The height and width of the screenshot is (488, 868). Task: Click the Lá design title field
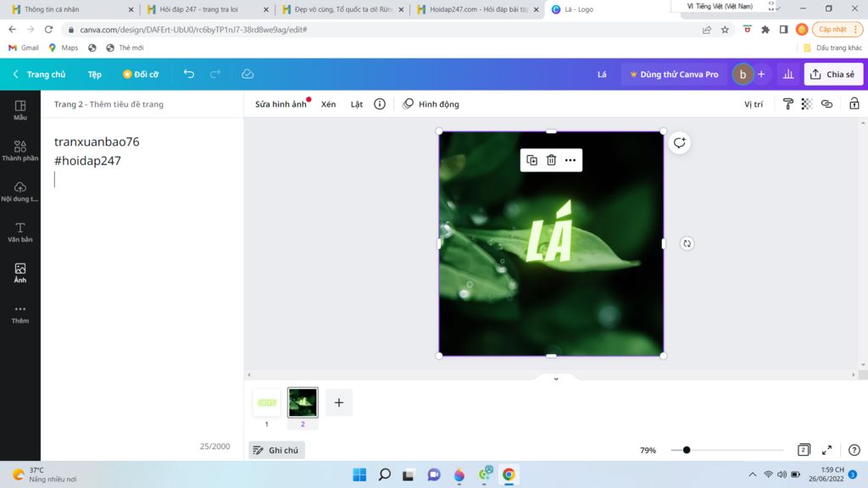[602, 75]
